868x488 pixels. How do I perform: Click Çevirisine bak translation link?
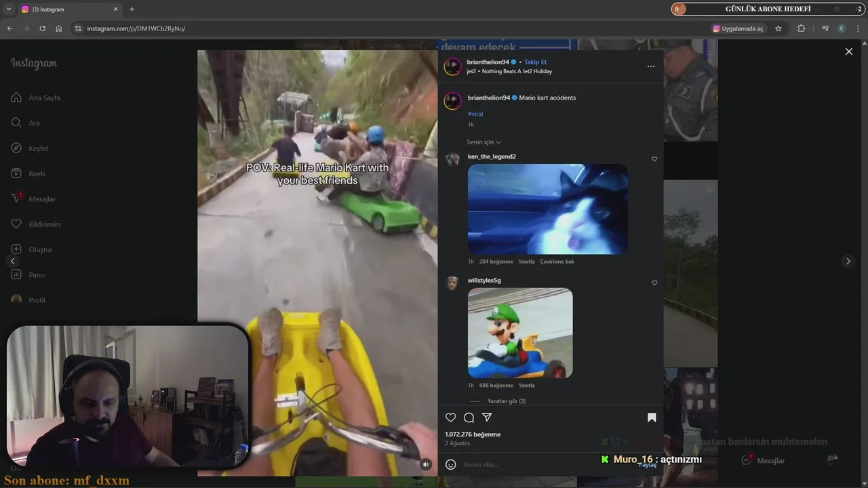[x=557, y=262]
